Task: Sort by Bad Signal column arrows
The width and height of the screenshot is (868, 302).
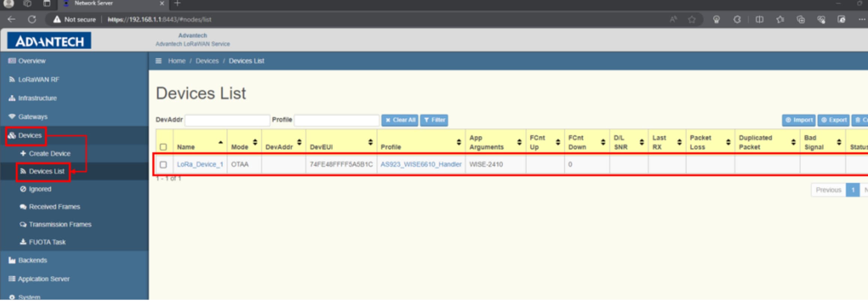Action: point(839,142)
